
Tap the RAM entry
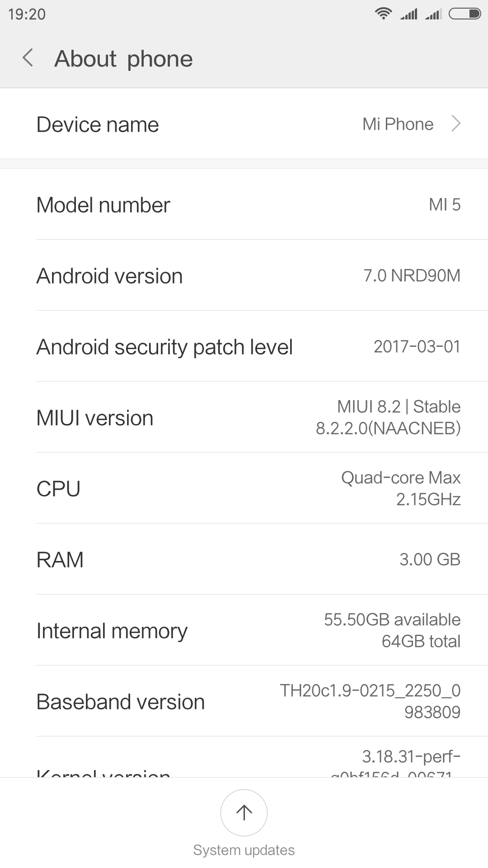[244, 560]
